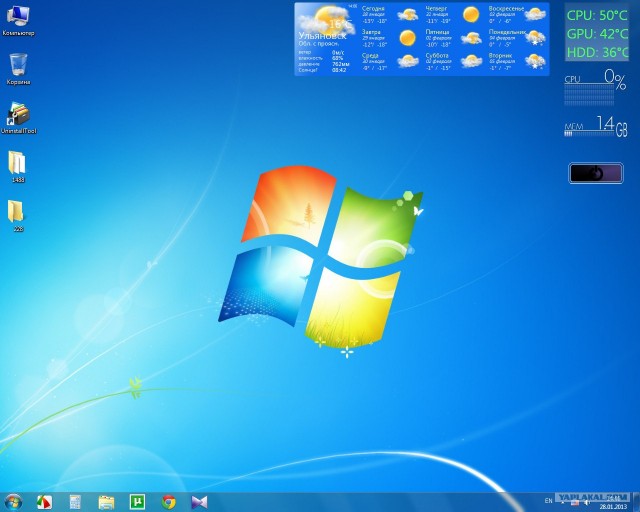Image resolution: width=640 pixels, height=512 pixels.
Task: Click the CPU/GPU/HDD temperature gadget
Action: (596, 33)
